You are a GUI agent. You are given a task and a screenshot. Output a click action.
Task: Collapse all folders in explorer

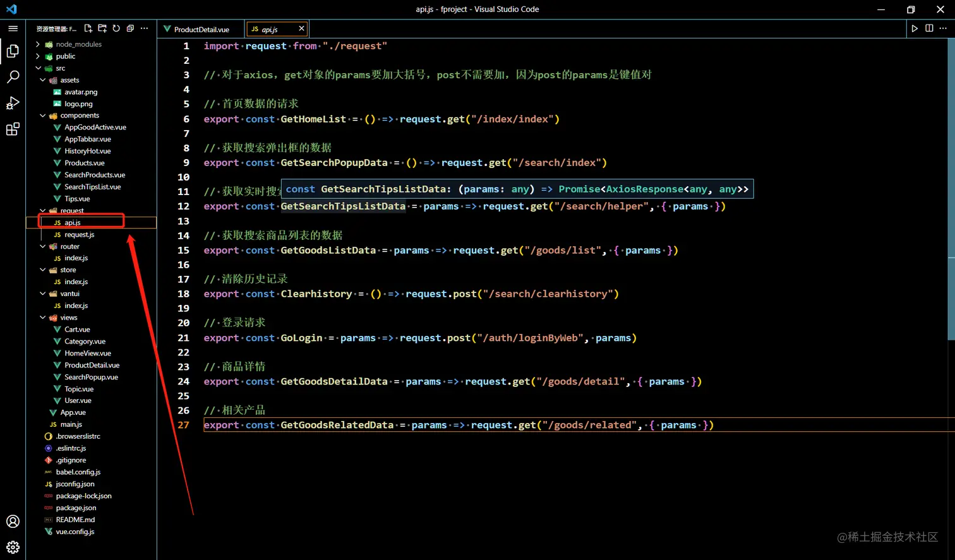click(130, 28)
